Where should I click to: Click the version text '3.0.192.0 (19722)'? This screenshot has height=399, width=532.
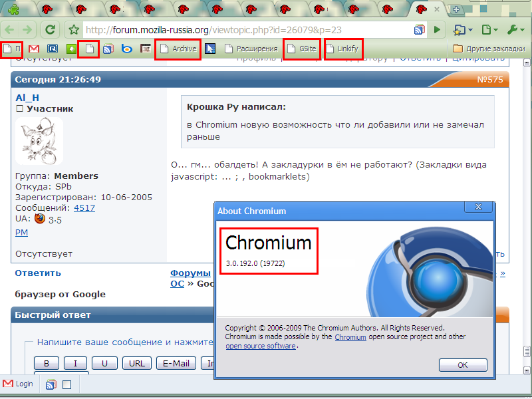(x=255, y=263)
